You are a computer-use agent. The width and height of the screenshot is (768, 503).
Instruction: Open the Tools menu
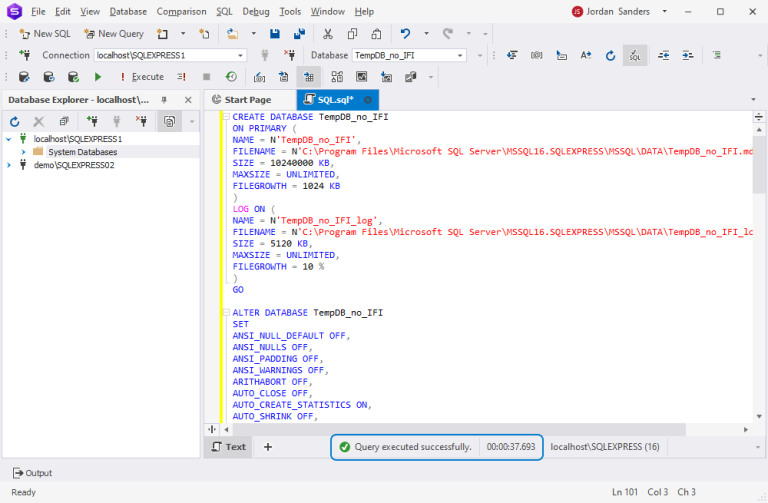click(x=290, y=11)
